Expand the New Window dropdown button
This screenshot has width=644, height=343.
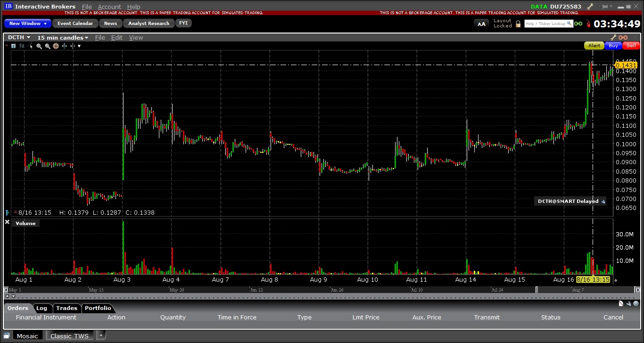click(28, 23)
